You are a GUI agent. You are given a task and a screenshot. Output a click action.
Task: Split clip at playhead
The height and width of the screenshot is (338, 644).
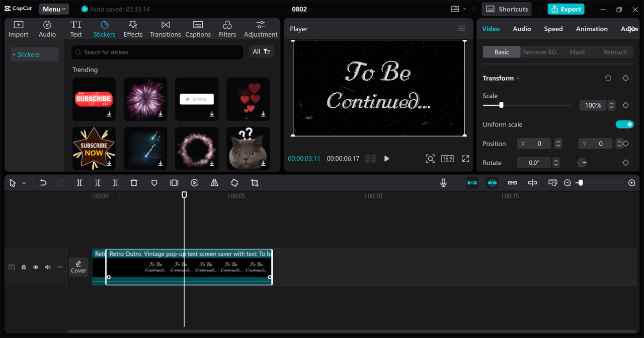click(x=79, y=183)
